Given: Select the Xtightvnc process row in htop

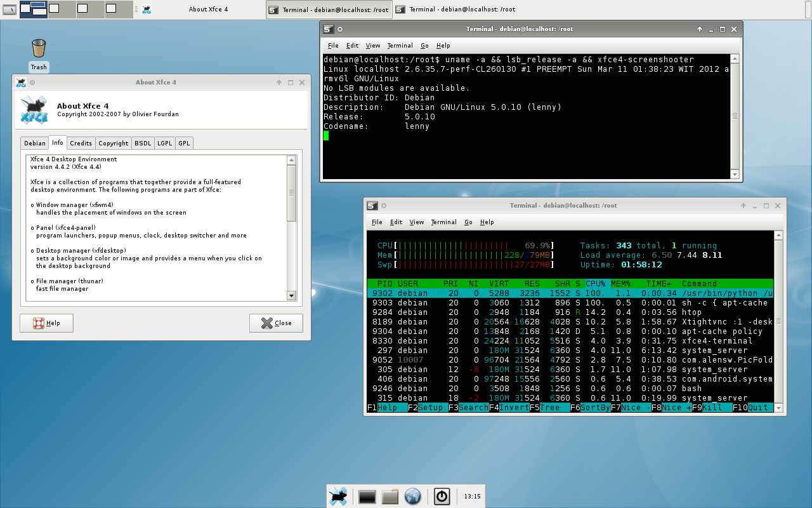Looking at the screenshot, I should tap(570, 322).
